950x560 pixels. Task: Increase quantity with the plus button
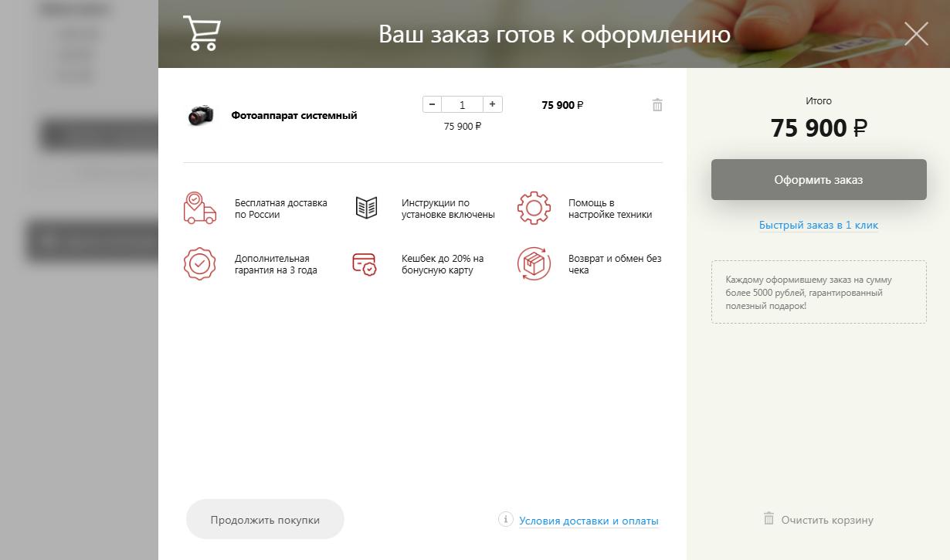pos(493,104)
